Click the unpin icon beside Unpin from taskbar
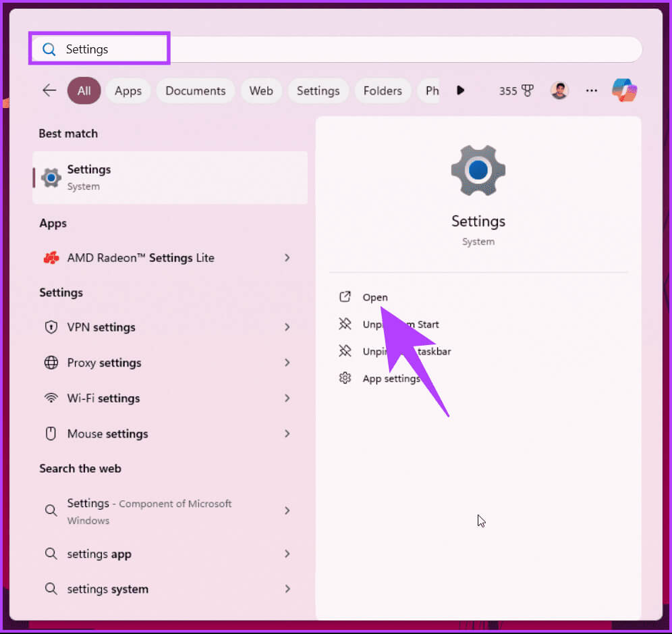672x634 pixels. tap(345, 351)
